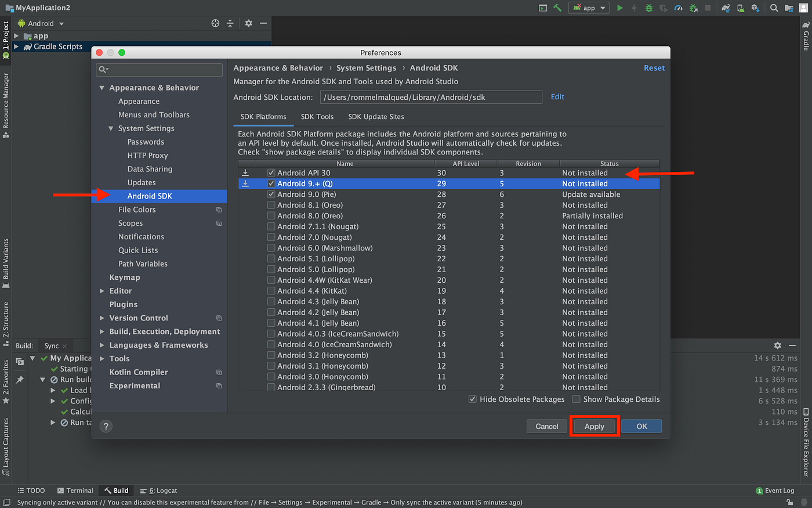812x508 pixels.
Task: Open TODO tool window tab
Action: 31,491
